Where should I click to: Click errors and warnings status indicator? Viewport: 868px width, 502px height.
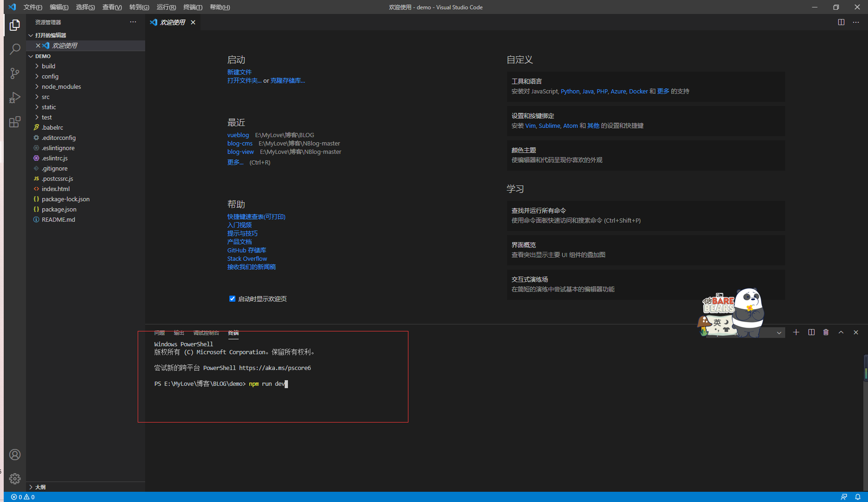23,497
